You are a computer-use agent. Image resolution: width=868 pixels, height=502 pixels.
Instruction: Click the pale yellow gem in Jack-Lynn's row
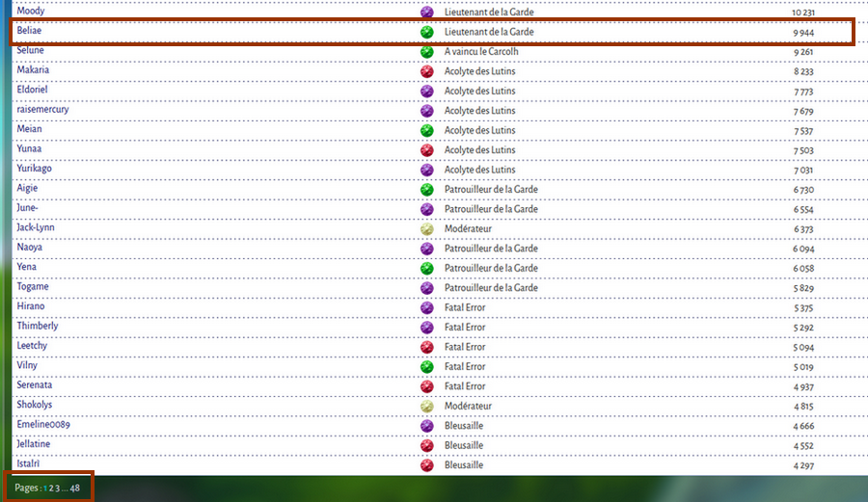click(x=427, y=229)
